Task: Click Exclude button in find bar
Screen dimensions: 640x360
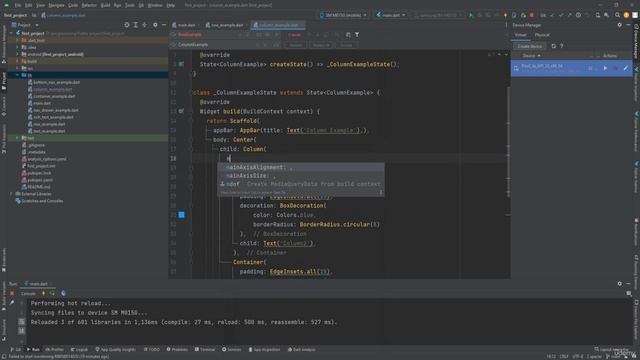Action: 346,45
